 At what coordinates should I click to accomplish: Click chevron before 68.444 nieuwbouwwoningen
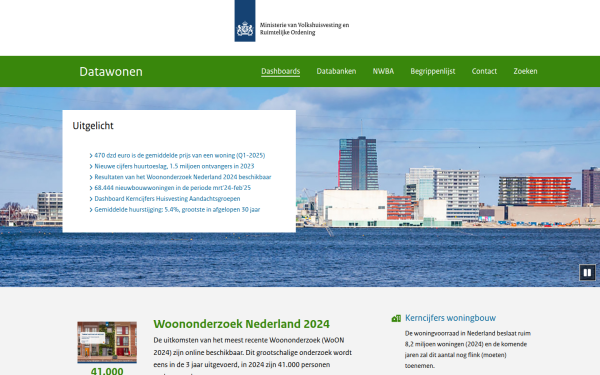pos(91,188)
